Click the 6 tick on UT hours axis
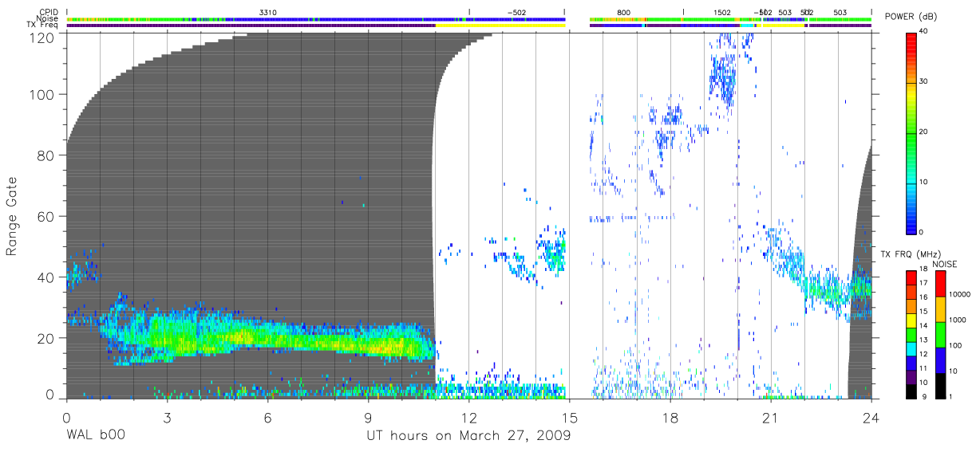The height and width of the screenshot is (452, 980). click(267, 418)
